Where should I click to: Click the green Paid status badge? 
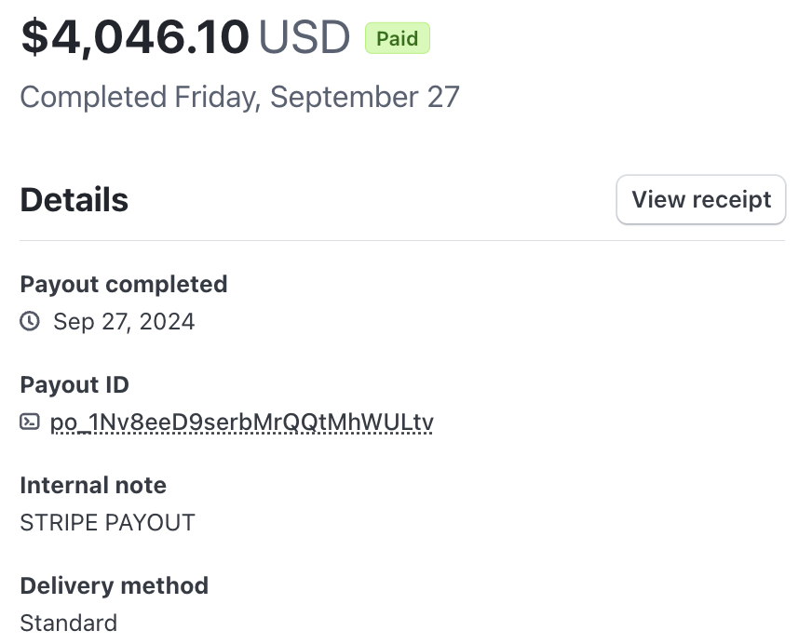click(x=397, y=39)
